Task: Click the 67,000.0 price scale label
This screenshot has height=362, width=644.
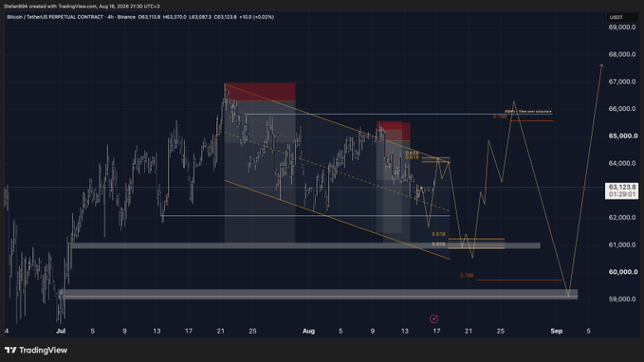Action: tap(622, 81)
